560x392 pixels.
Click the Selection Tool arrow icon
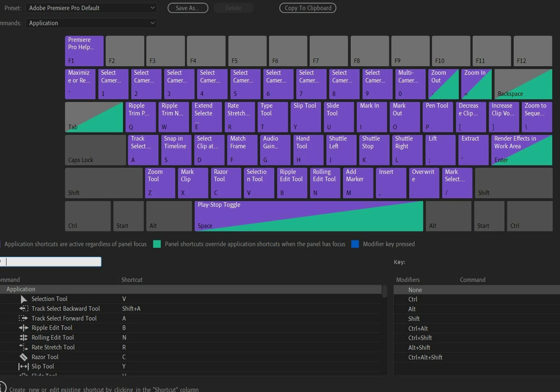point(24,299)
